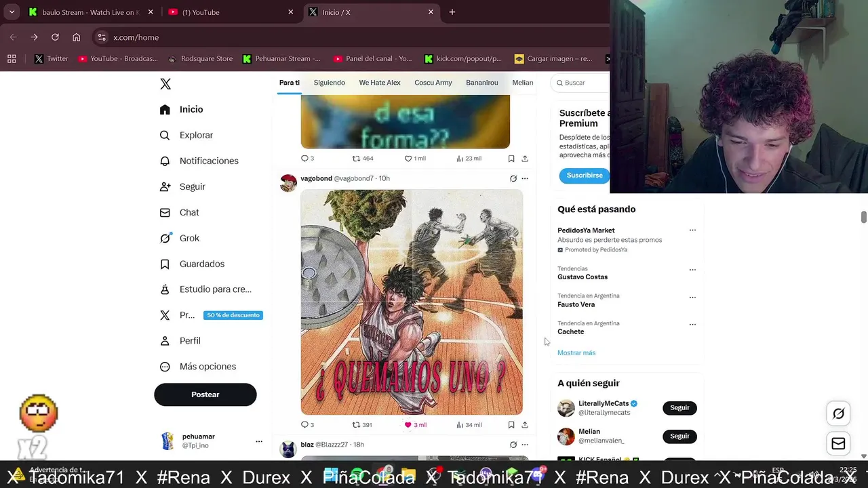Click the Postear button

coord(205,394)
